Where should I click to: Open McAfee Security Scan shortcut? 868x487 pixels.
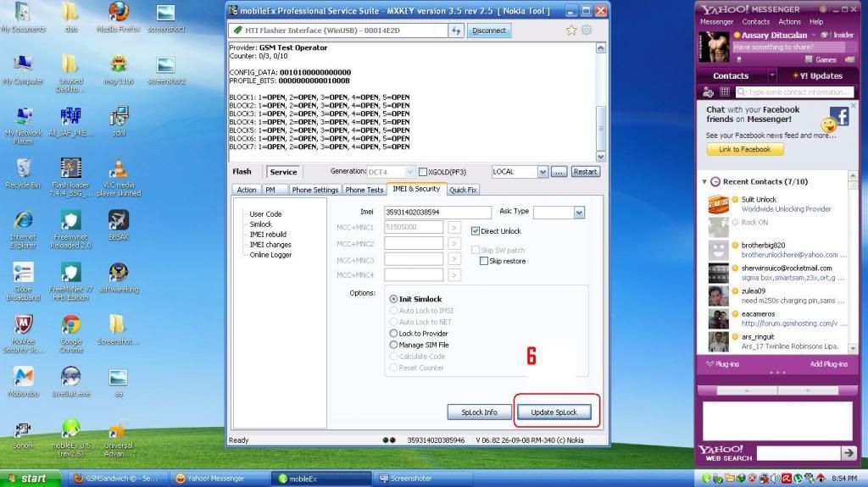click(x=23, y=334)
